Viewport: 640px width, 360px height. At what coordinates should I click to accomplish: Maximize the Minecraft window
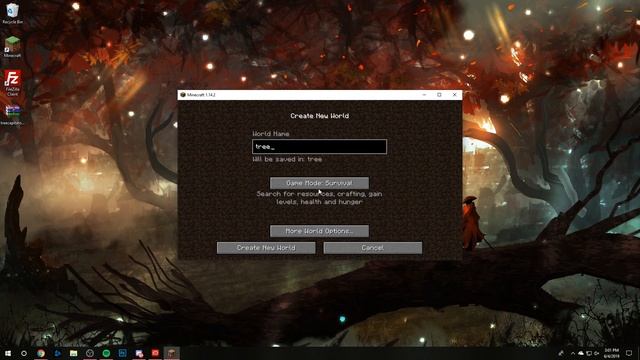[x=439, y=95]
